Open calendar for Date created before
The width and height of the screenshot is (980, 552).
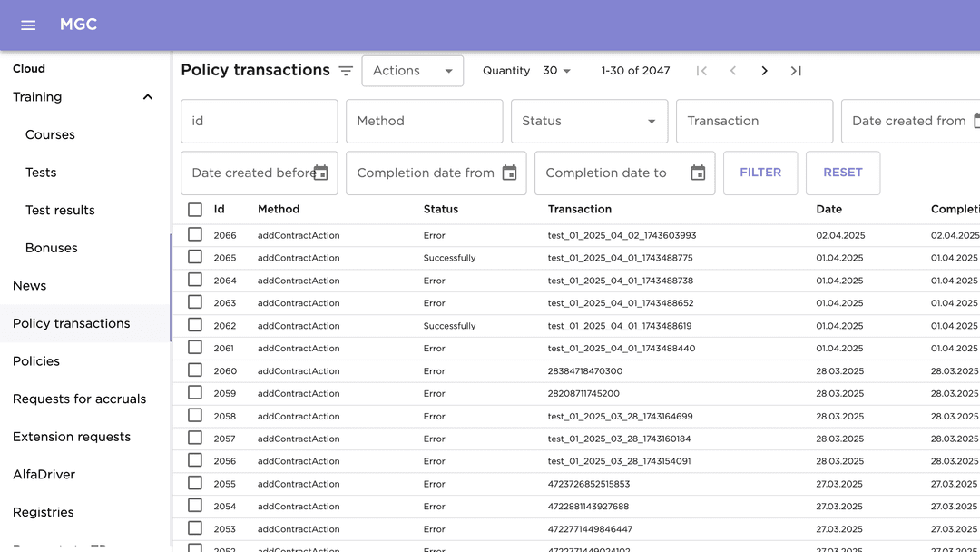click(x=320, y=172)
